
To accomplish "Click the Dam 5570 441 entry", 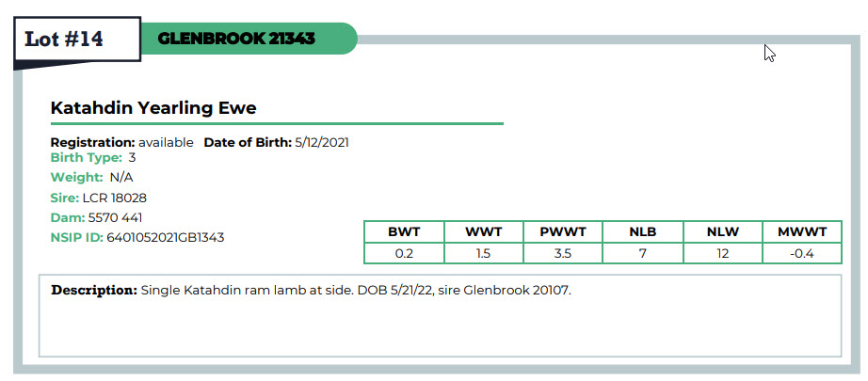I will 96,217.
